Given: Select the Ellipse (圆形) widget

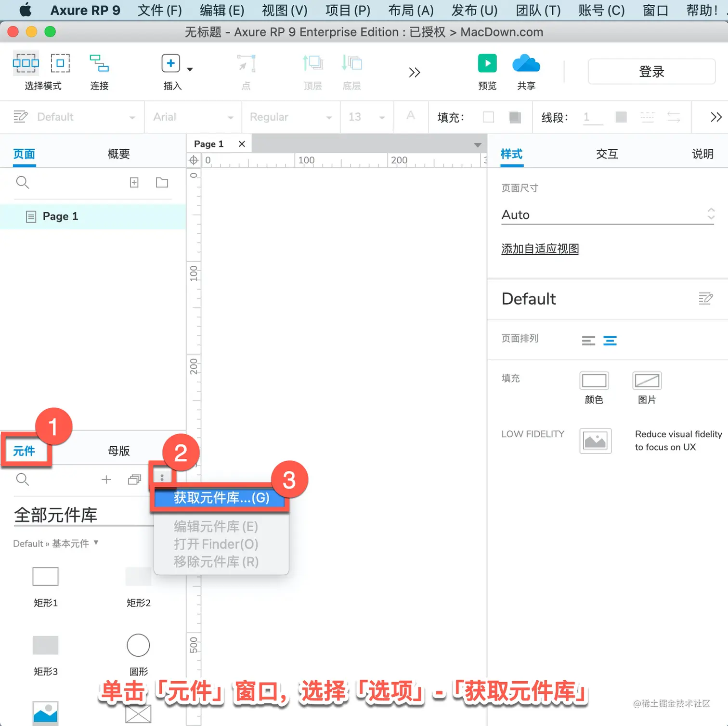Looking at the screenshot, I should tap(138, 645).
